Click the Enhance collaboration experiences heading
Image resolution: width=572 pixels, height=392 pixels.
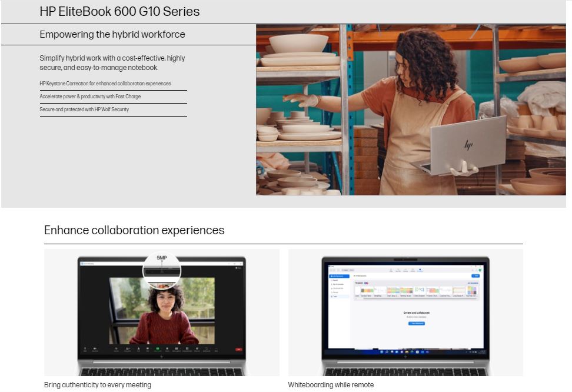tap(134, 230)
